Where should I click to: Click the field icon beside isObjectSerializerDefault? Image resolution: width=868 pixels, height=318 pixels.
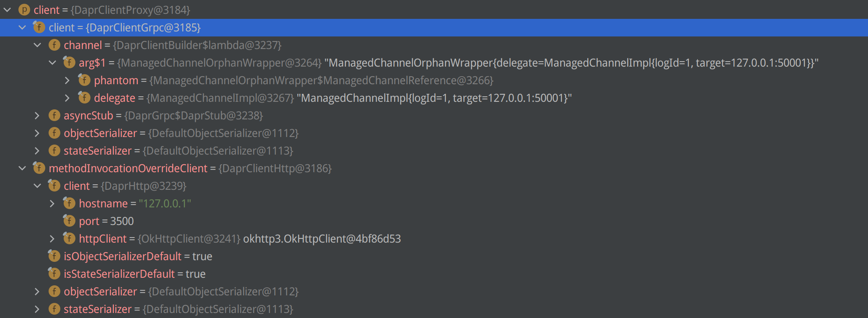coord(54,256)
